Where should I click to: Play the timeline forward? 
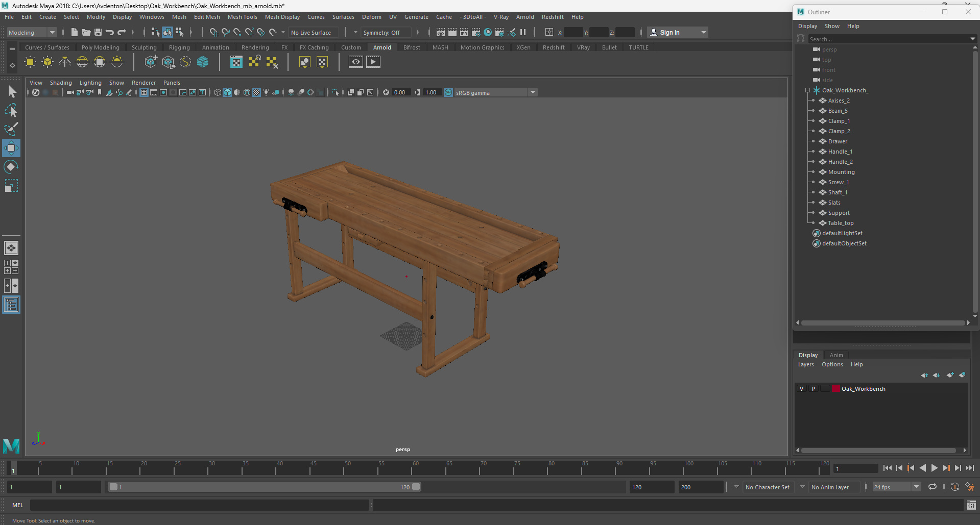(x=935, y=468)
